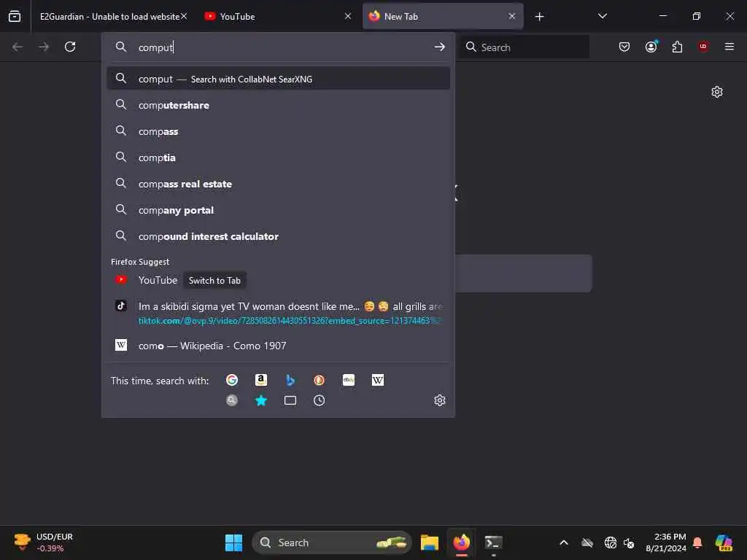Search in open Tabs icon
This screenshot has width=747, height=560.
290,400
